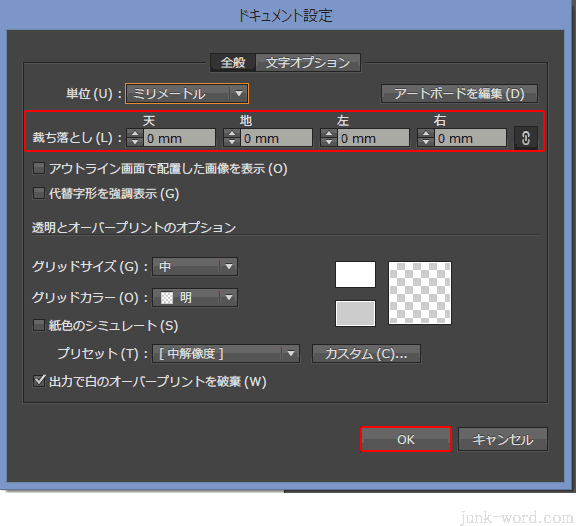Confirm with the OK button

[406, 439]
